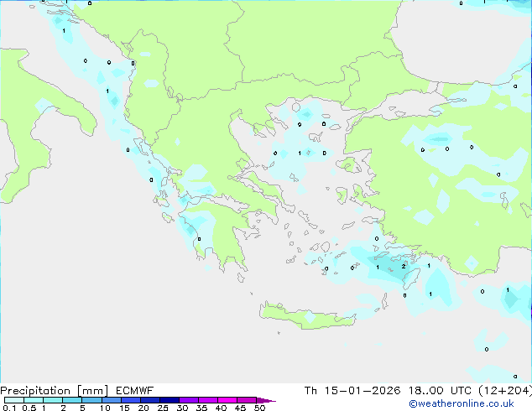Pick the blue legend swatch between 15 and 20
Screen dimensions: 532x411
click(131, 400)
